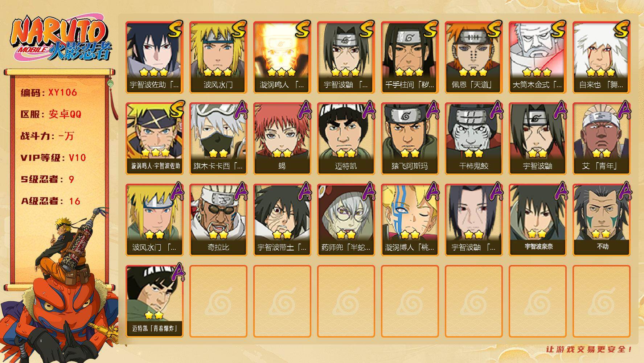Image resolution: width=644 pixels, height=363 pixels.
Task: Click the 佩恩「天道」 ninja portrait
Action: coord(473,57)
